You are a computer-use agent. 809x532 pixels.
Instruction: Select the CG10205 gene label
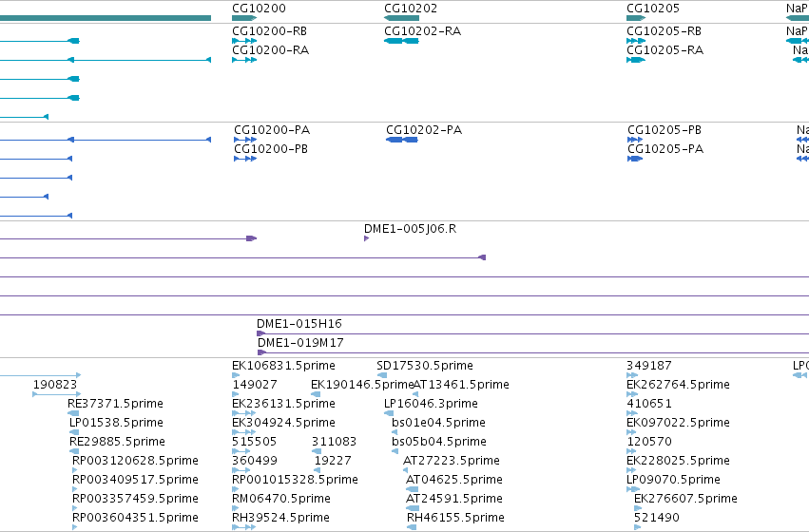(x=653, y=9)
